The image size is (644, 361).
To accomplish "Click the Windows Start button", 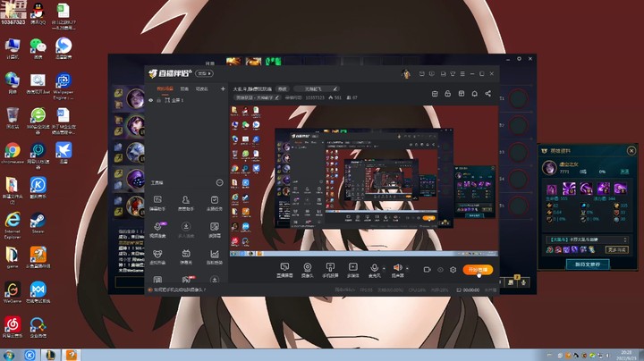I will (x=9, y=356).
